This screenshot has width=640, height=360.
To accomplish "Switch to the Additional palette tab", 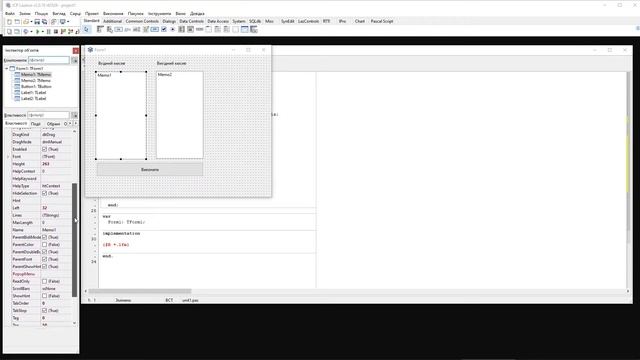I will (112, 21).
